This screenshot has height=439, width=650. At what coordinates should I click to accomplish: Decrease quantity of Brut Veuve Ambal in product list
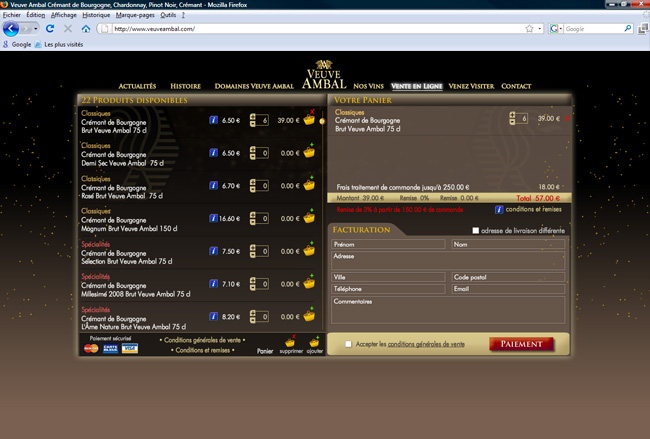click(x=252, y=124)
